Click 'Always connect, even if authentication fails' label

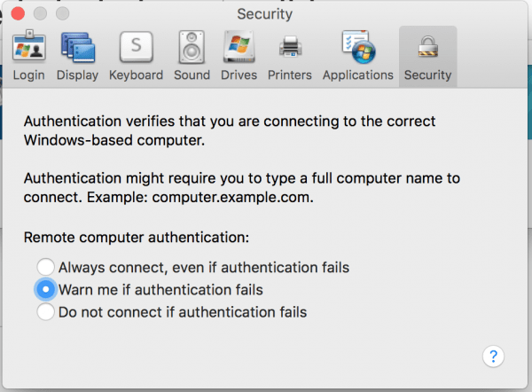(x=204, y=268)
